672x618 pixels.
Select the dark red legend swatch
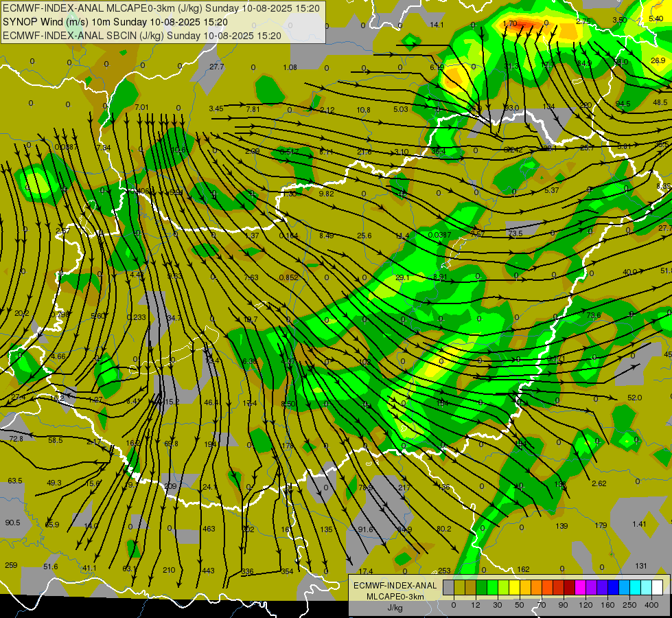point(570,587)
